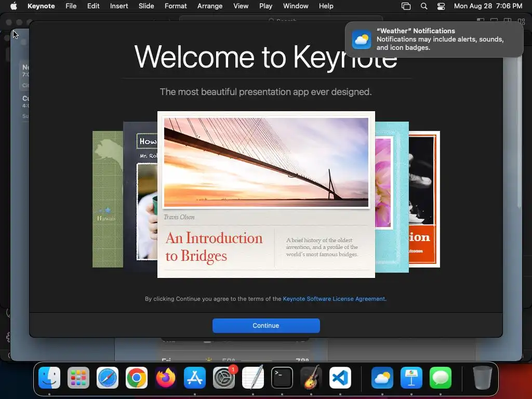Open the Weather Notifications banner
The height and width of the screenshot is (399, 532).
pos(434,39)
